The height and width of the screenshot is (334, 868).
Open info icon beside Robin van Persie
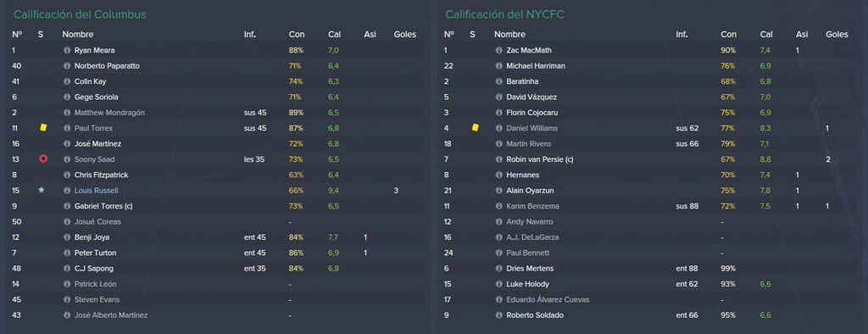[x=499, y=159]
